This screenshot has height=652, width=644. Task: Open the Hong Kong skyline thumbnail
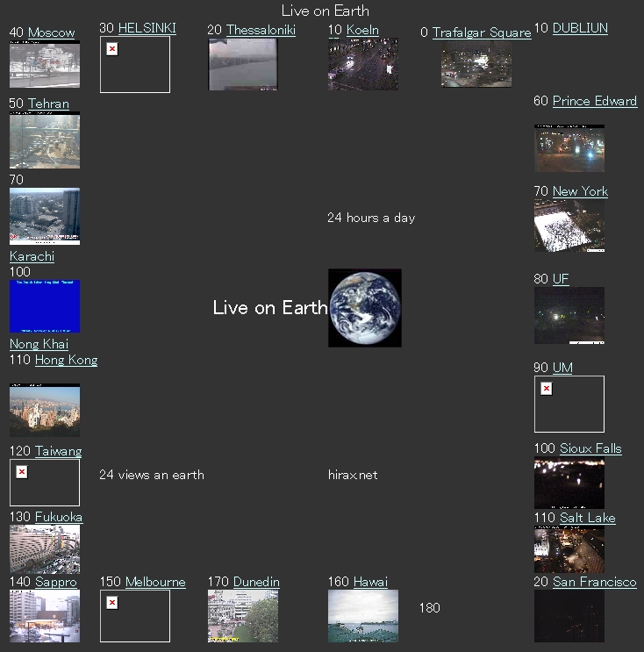44,410
